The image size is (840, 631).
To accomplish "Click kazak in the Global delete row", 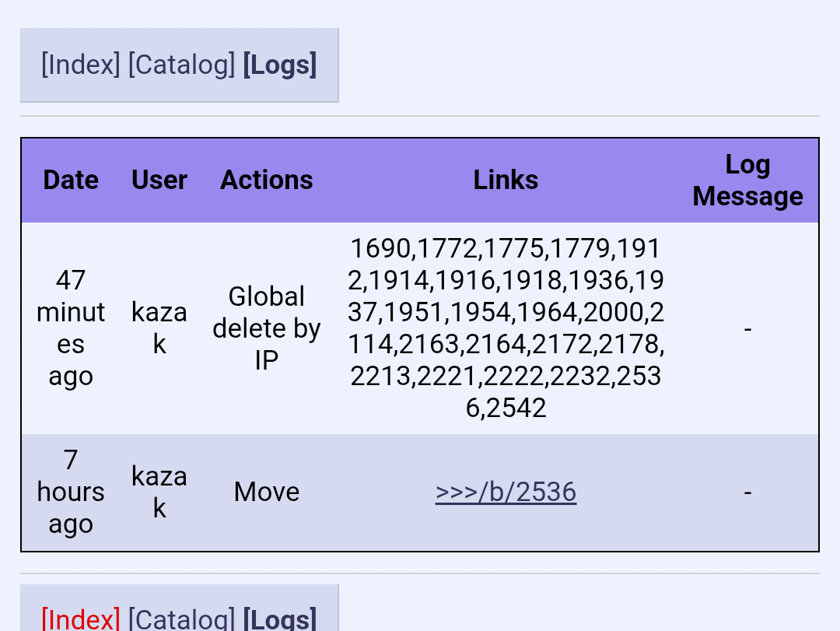I will pyautogui.click(x=159, y=328).
